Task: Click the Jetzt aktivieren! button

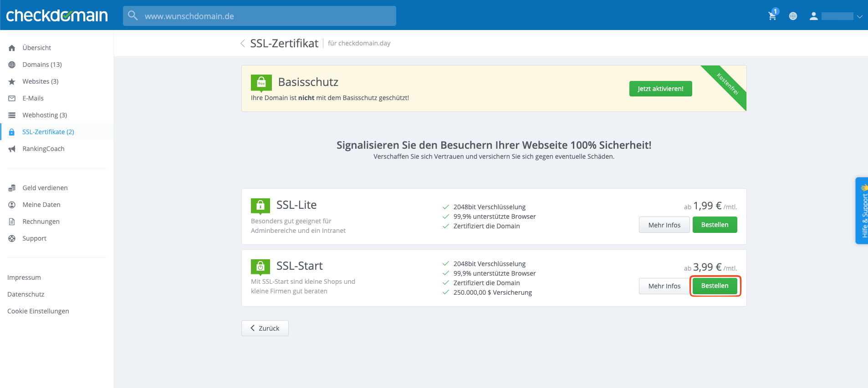Action: [x=660, y=89]
